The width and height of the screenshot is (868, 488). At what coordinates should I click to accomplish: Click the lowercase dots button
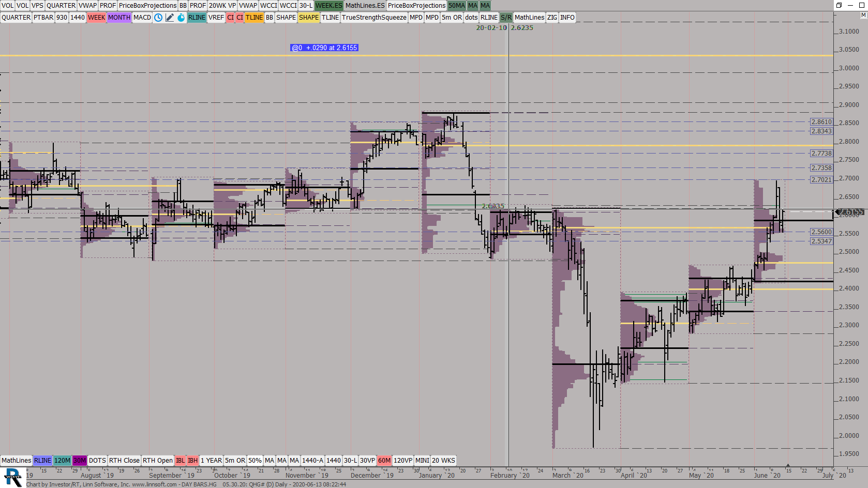point(471,18)
